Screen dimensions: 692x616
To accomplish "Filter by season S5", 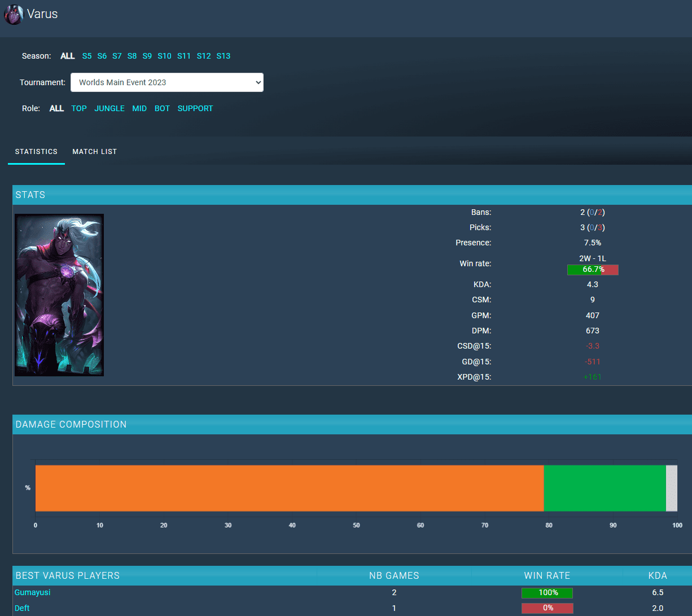I will 87,56.
